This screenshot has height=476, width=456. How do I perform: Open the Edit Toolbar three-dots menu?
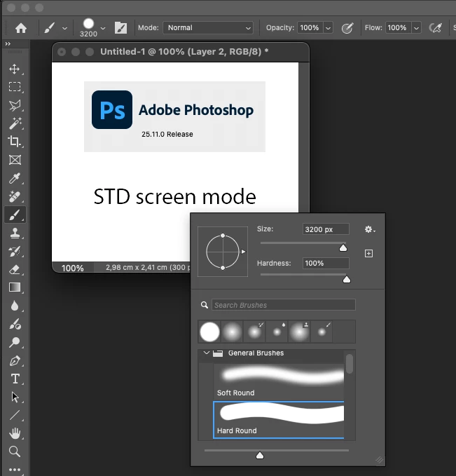click(15, 469)
